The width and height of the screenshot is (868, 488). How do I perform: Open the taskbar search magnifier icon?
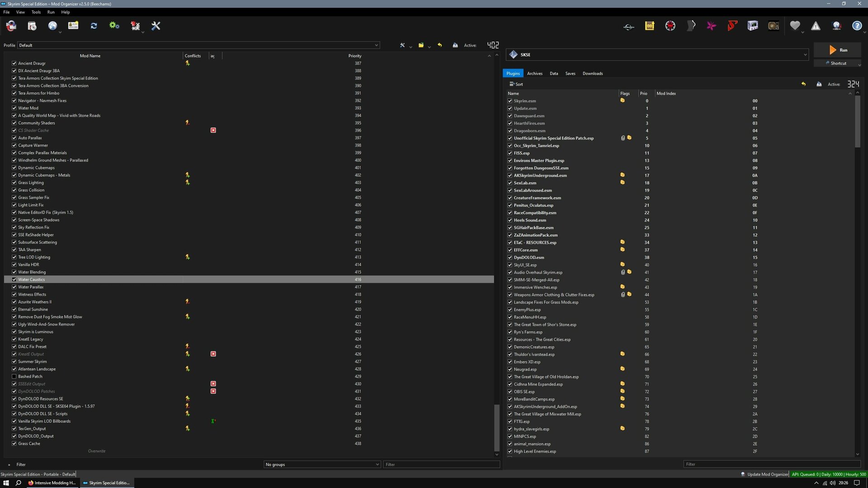click(x=19, y=483)
